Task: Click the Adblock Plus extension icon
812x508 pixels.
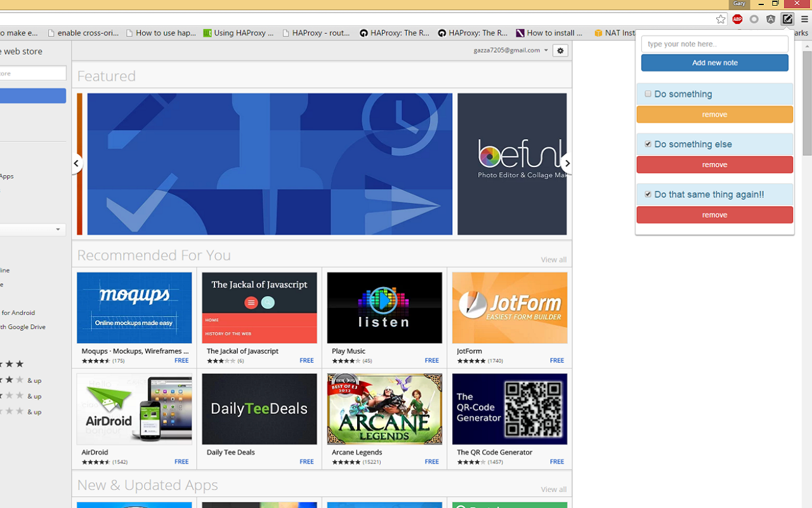Action: [737, 20]
